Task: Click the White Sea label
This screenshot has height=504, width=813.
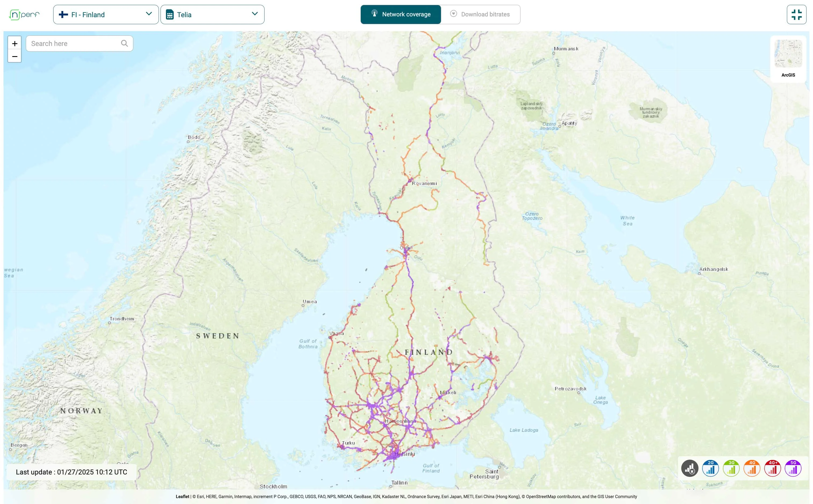Action: pos(627,221)
